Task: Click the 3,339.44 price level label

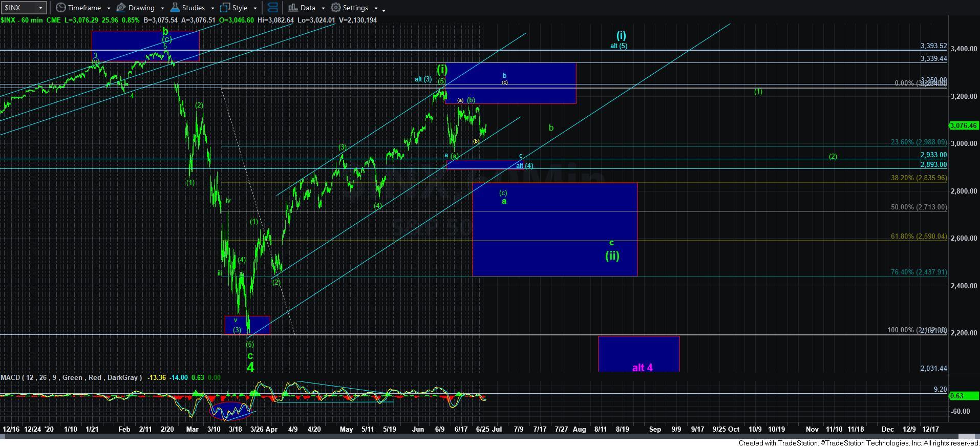Action: coord(933,58)
